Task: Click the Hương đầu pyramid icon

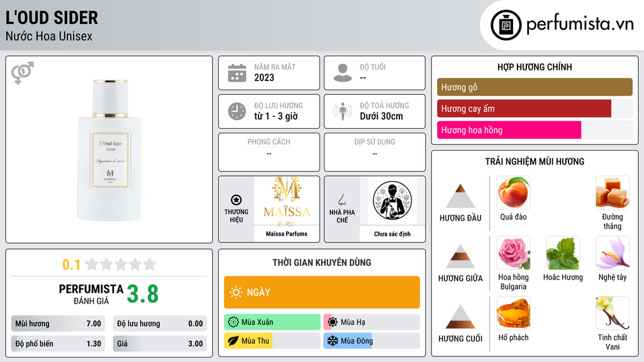Action: tap(460, 196)
